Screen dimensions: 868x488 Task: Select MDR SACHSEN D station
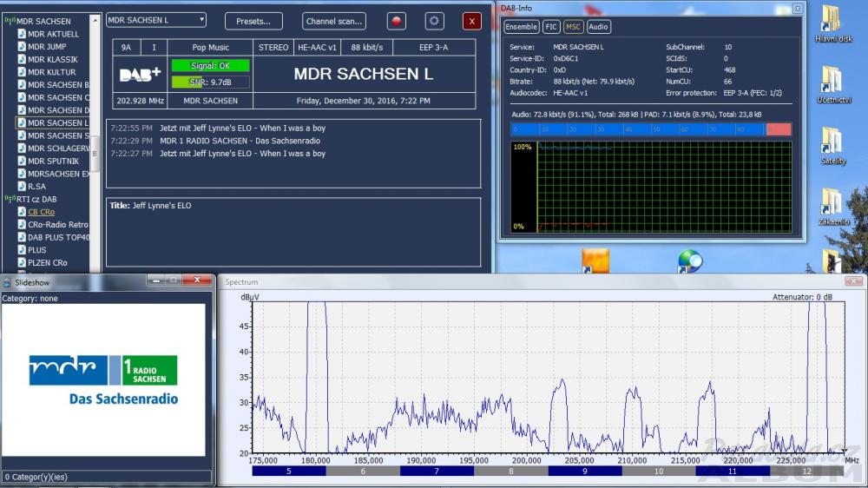point(58,110)
